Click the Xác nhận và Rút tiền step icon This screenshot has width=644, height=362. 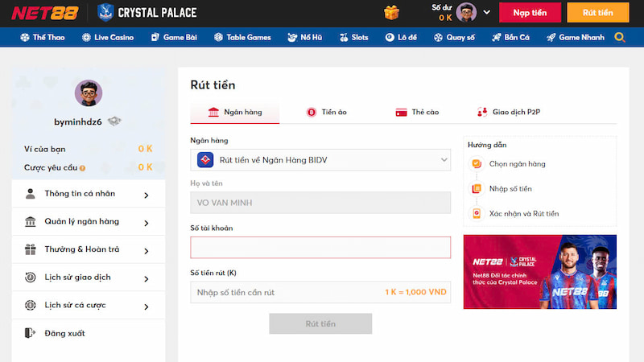(477, 213)
